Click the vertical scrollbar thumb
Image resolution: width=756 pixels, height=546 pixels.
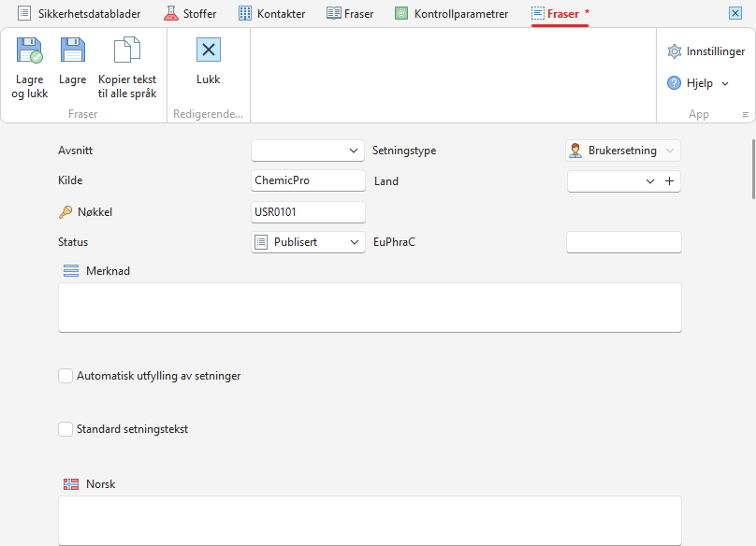point(753,168)
